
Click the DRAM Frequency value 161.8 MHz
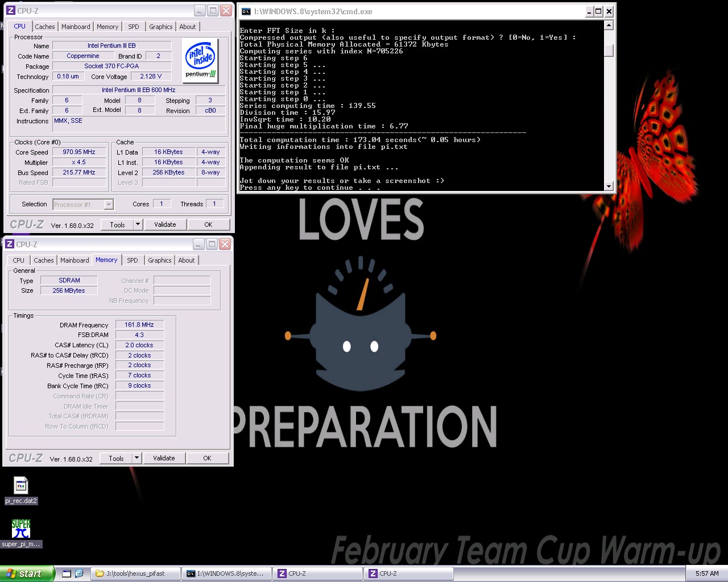[x=139, y=325]
